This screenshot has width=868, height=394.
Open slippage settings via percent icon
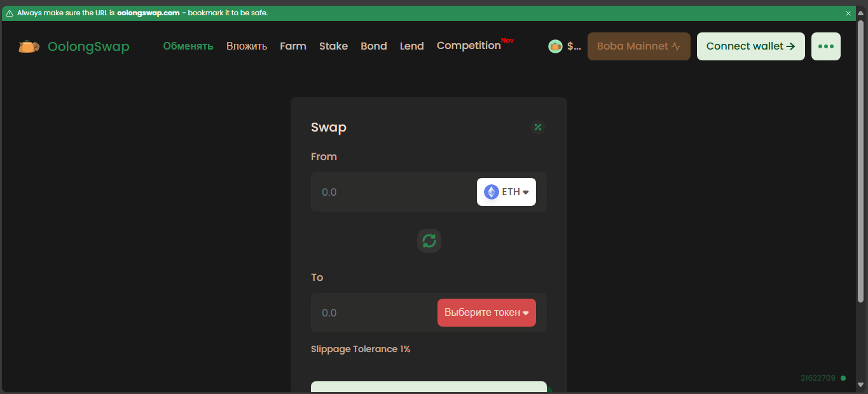click(538, 127)
